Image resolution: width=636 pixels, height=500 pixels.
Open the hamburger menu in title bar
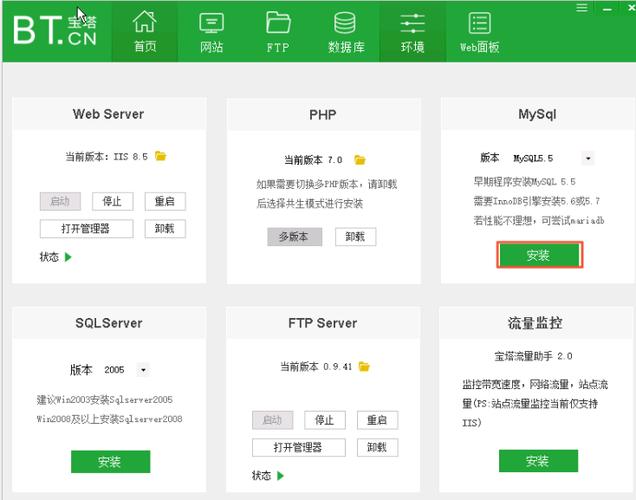[582, 8]
